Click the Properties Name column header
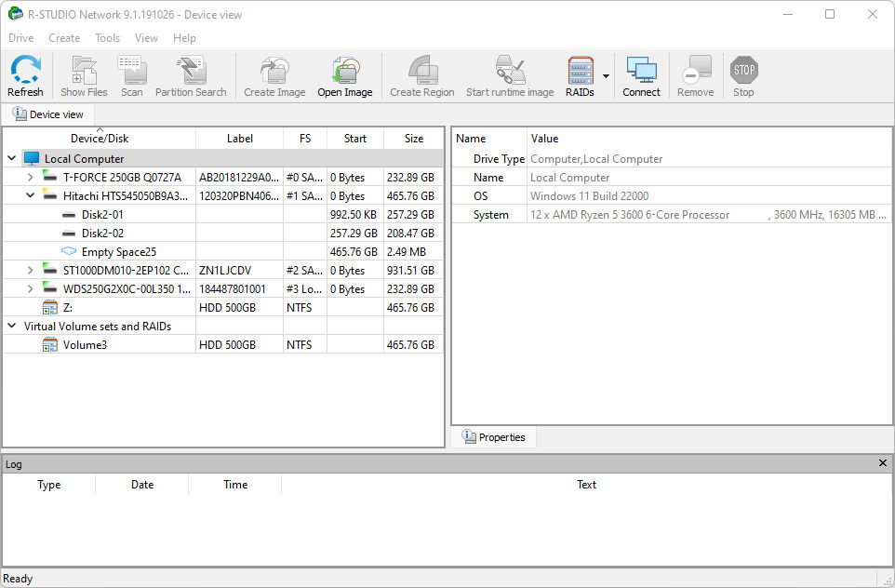The image size is (895, 588). pos(471,138)
